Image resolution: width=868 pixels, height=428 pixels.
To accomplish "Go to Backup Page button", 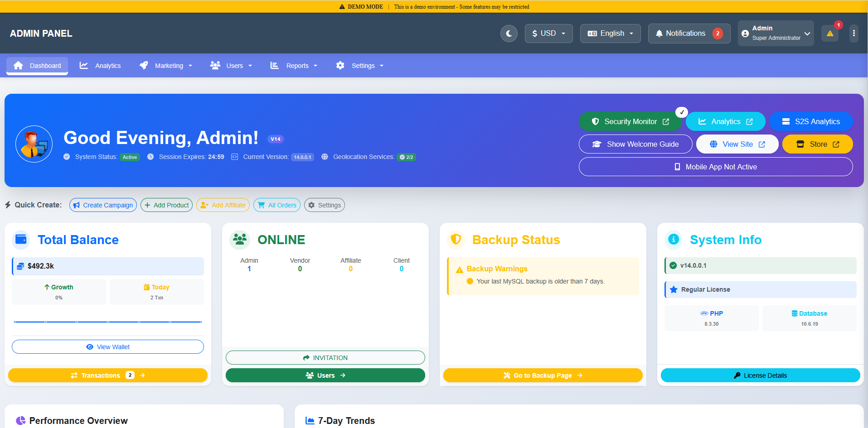I will (543, 375).
